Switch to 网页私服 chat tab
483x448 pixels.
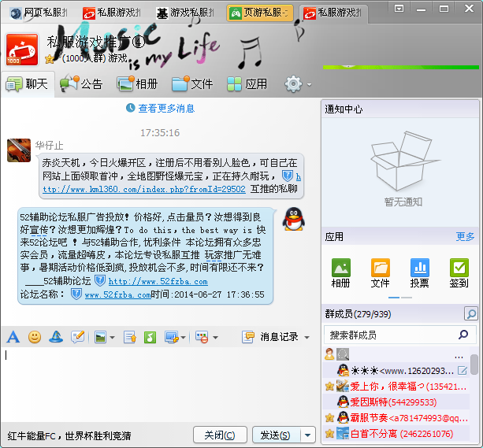pyautogui.click(x=38, y=13)
